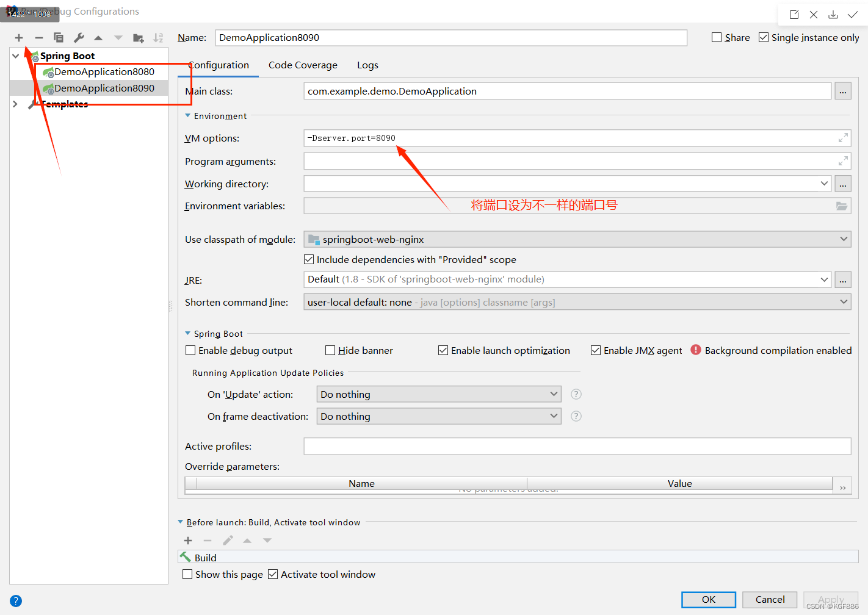
Task: Edit environment variables folder icon
Action: 842,206
